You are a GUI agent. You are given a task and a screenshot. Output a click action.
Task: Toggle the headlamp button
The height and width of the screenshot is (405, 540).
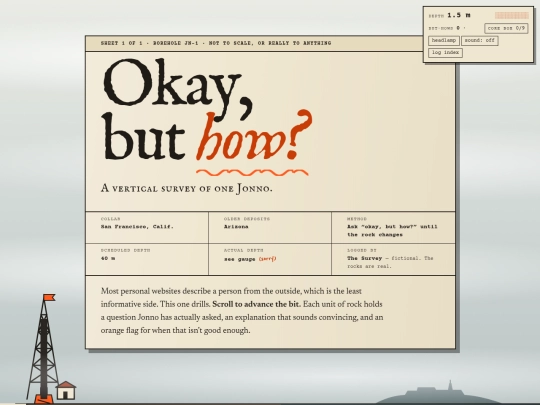coord(444,41)
